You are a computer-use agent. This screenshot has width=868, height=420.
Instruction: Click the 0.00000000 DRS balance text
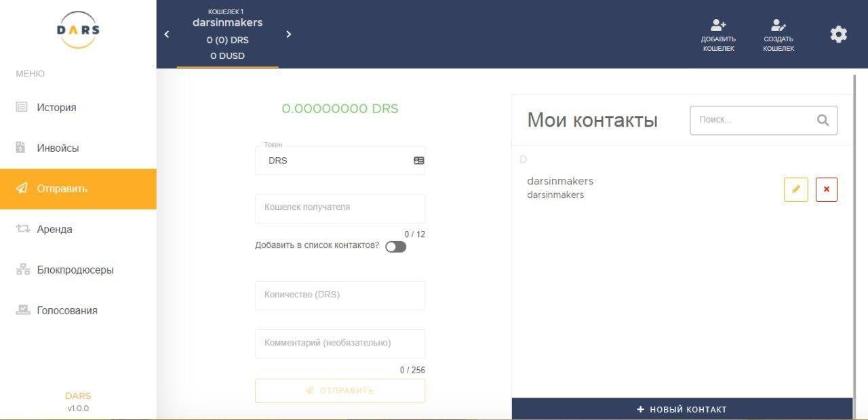pos(340,108)
